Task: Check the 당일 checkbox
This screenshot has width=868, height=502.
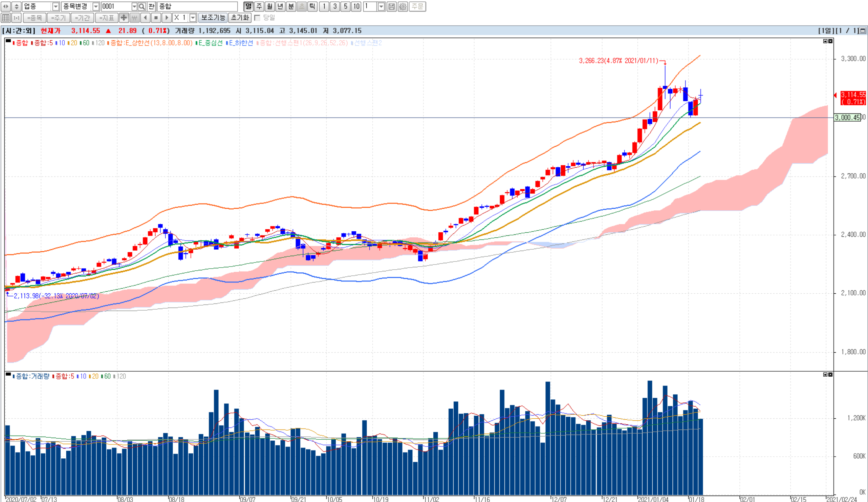Action: 257,18
